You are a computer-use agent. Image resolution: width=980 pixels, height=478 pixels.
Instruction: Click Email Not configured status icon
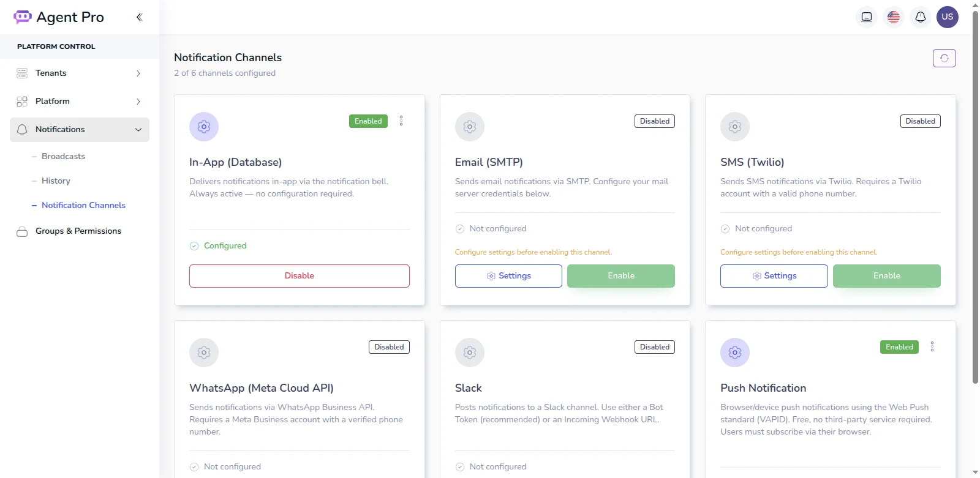[460, 229]
